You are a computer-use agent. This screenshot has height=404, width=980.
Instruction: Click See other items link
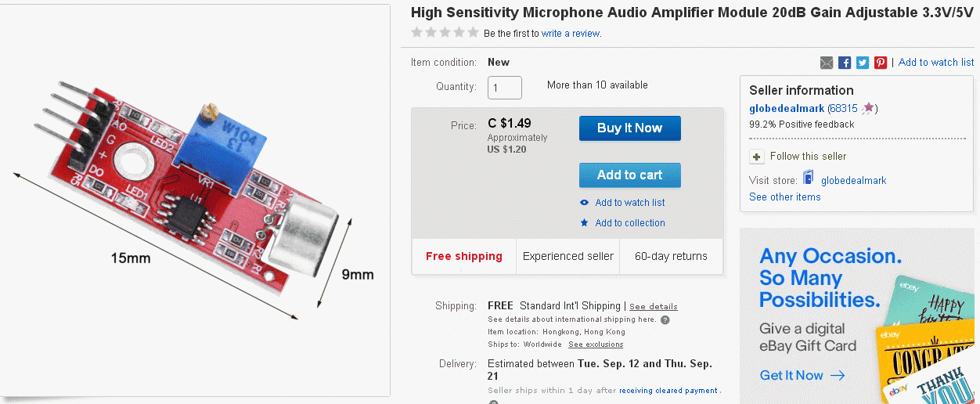click(784, 197)
